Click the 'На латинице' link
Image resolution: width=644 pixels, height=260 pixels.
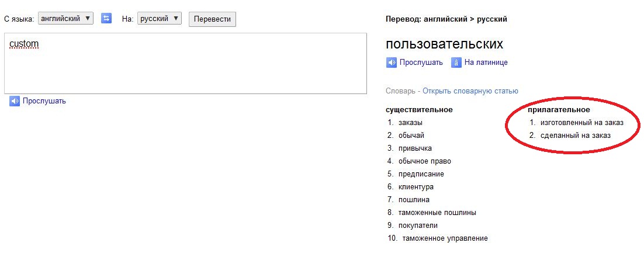486,63
